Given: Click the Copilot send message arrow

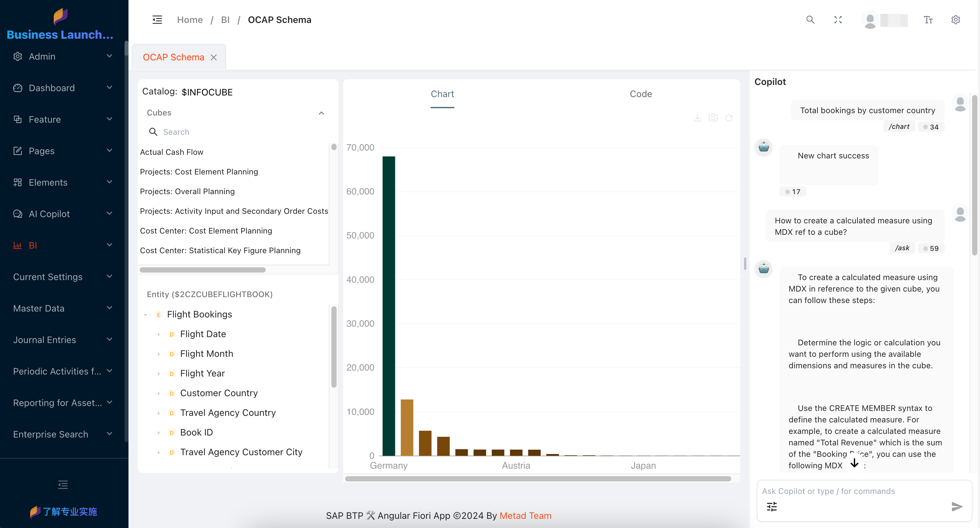Looking at the screenshot, I should point(956,506).
